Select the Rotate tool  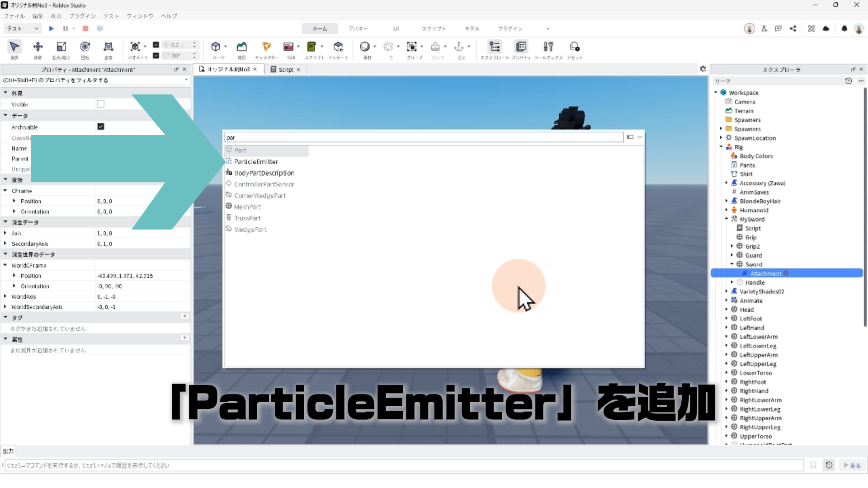pyautogui.click(x=85, y=47)
